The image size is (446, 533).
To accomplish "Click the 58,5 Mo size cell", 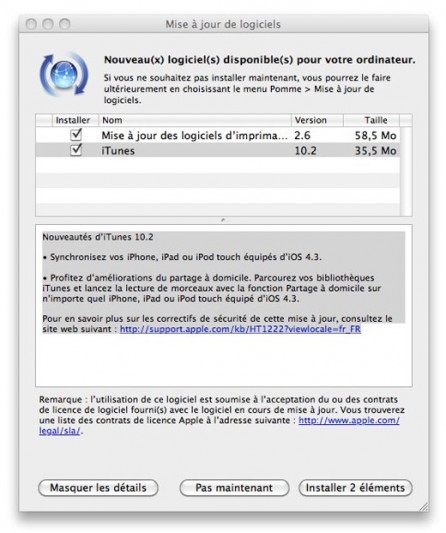I will pyautogui.click(x=376, y=135).
